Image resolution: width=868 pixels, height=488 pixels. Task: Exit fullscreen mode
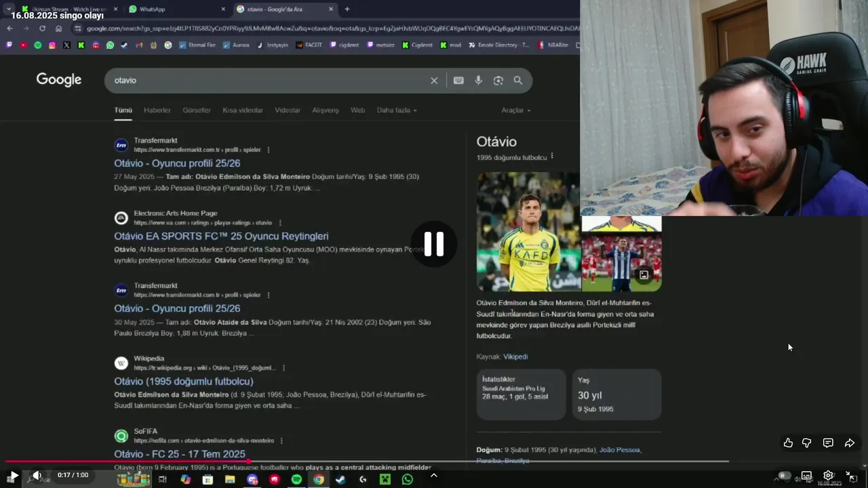point(851,476)
